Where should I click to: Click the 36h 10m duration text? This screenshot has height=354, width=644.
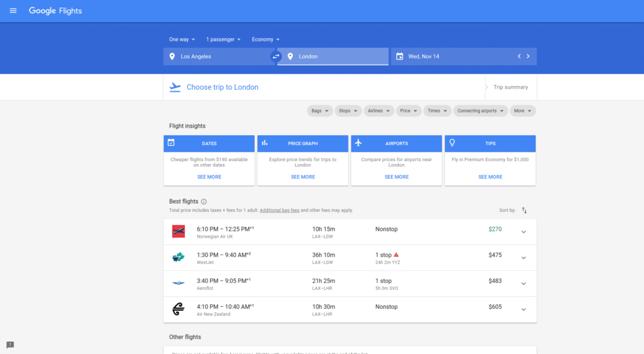[324, 255]
